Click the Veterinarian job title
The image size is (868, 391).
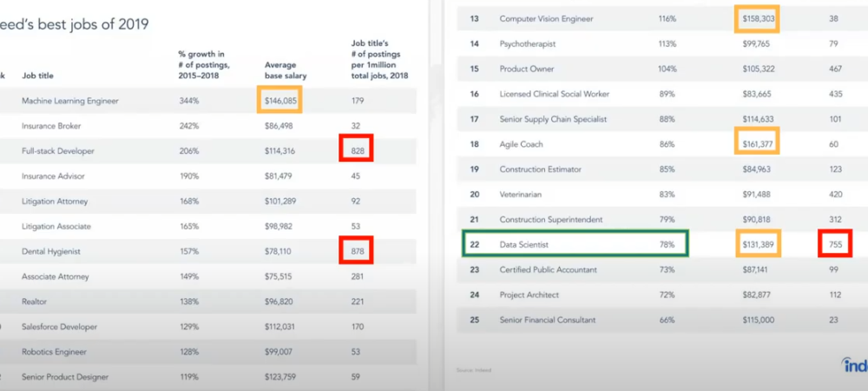tap(523, 195)
